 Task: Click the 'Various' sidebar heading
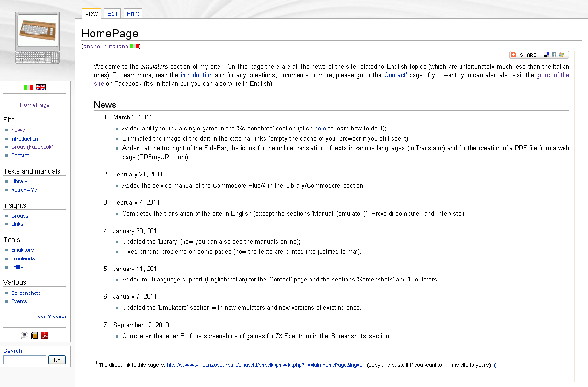[15, 282]
